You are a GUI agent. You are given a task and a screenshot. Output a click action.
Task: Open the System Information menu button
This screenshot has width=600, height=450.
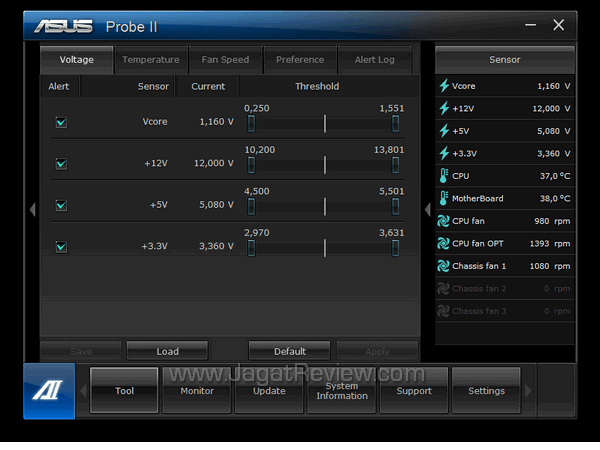pos(342,391)
